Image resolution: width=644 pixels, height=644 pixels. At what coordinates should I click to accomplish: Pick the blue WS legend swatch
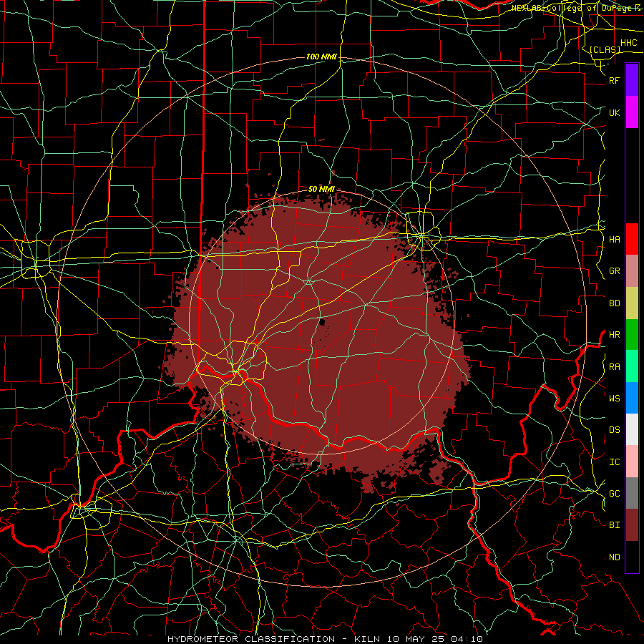pyautogui.click(x=632, y=398)
